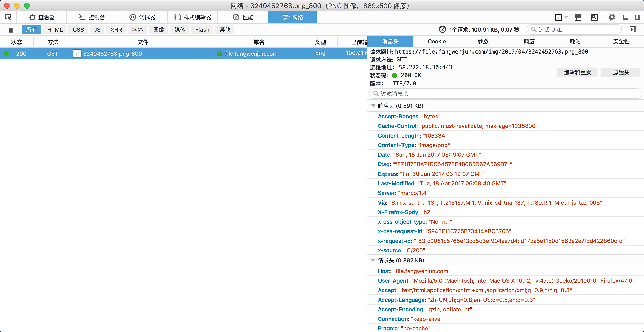Screen dimensions: 644x332
Task: Clear requests with the trash icon
Action: tap(11, 30)
